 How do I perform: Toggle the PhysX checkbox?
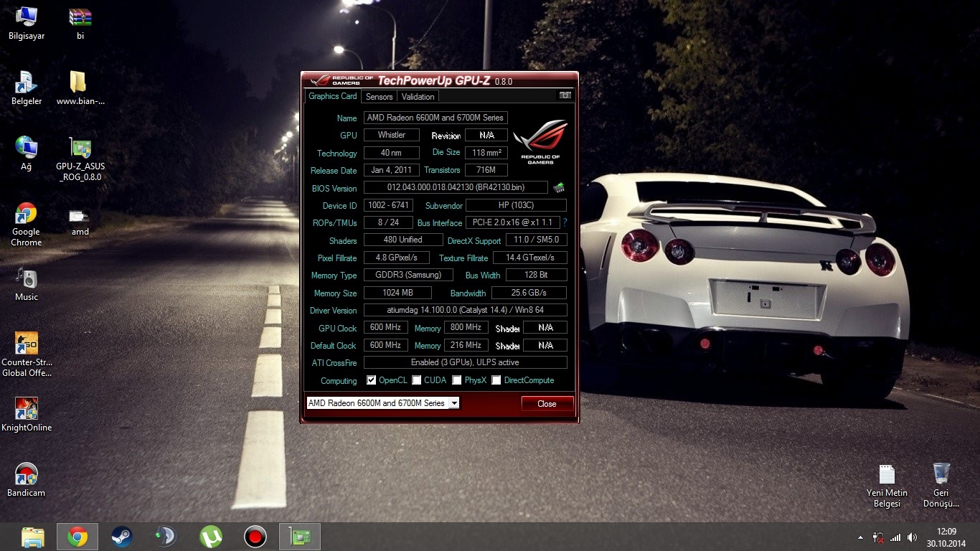coord(457,380)
